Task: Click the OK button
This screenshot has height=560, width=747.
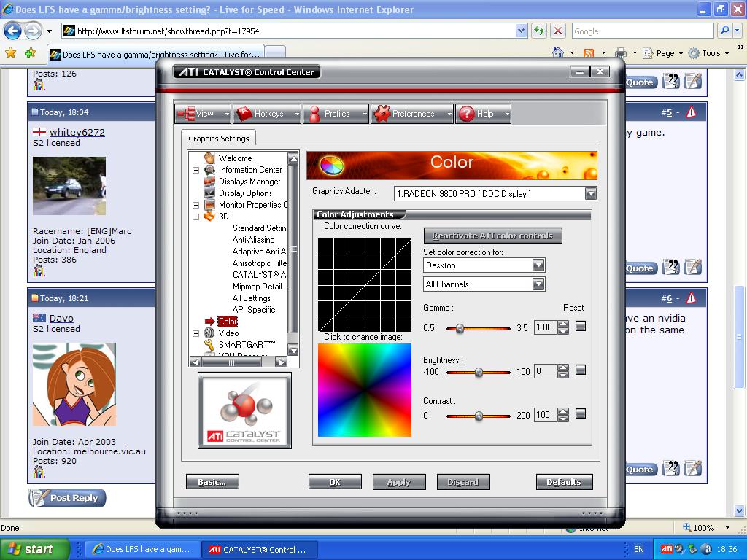Action: tap(335, 482)
